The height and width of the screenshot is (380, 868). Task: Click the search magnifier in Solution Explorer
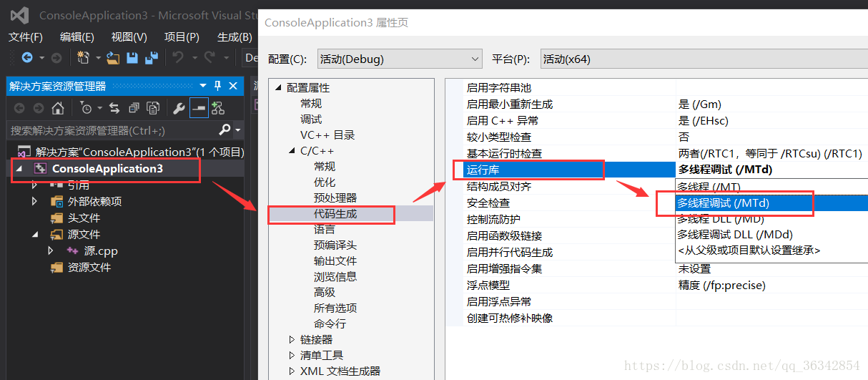coord(225,130)
